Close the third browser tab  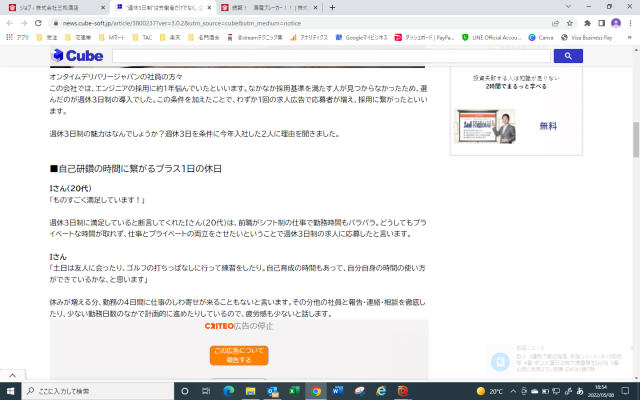click(x=315, y=7)
